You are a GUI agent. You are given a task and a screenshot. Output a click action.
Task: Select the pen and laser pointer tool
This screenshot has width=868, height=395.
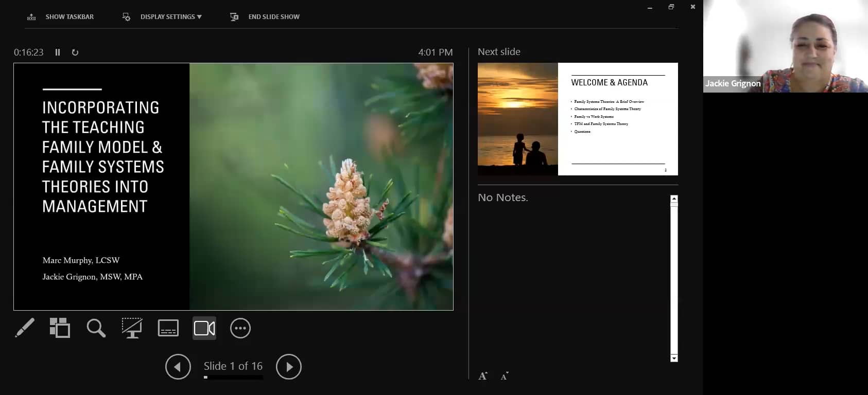click(x=25, y=328)
